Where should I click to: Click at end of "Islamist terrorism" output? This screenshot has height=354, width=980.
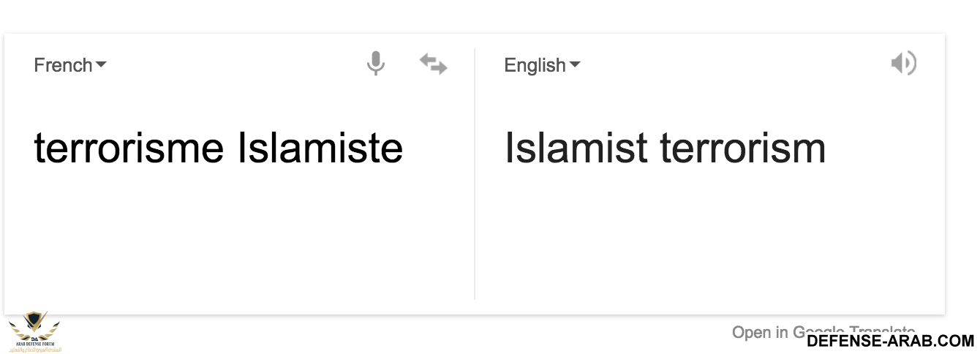pyautogui.click(x=827, y=148)
